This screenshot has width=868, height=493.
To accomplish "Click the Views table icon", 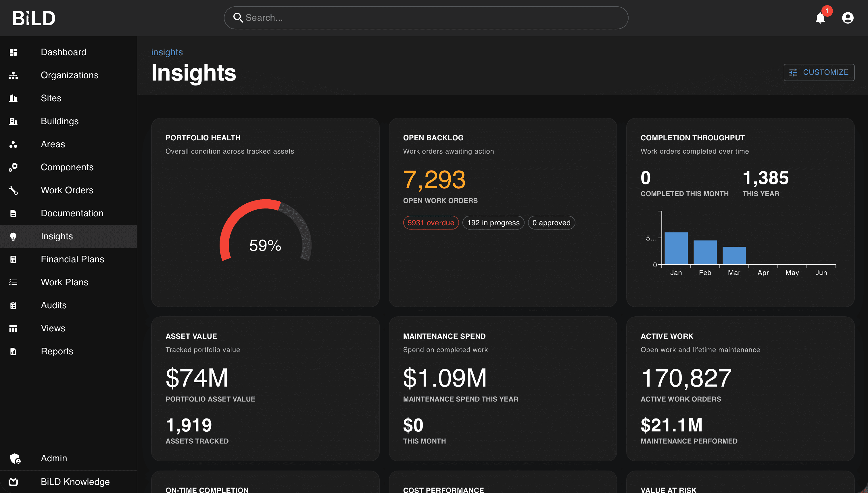I will pos(13,328).
